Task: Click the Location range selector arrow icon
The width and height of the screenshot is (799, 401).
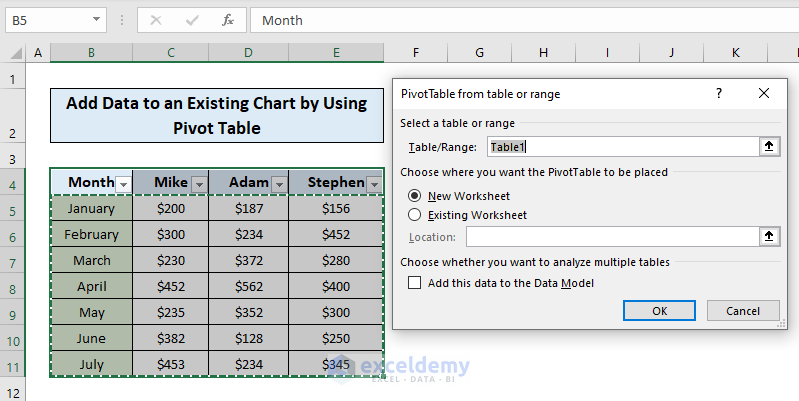Action: [768, 237]
